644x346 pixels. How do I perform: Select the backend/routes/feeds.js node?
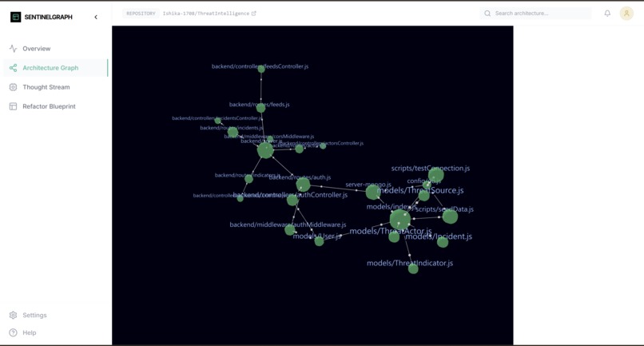260,108
